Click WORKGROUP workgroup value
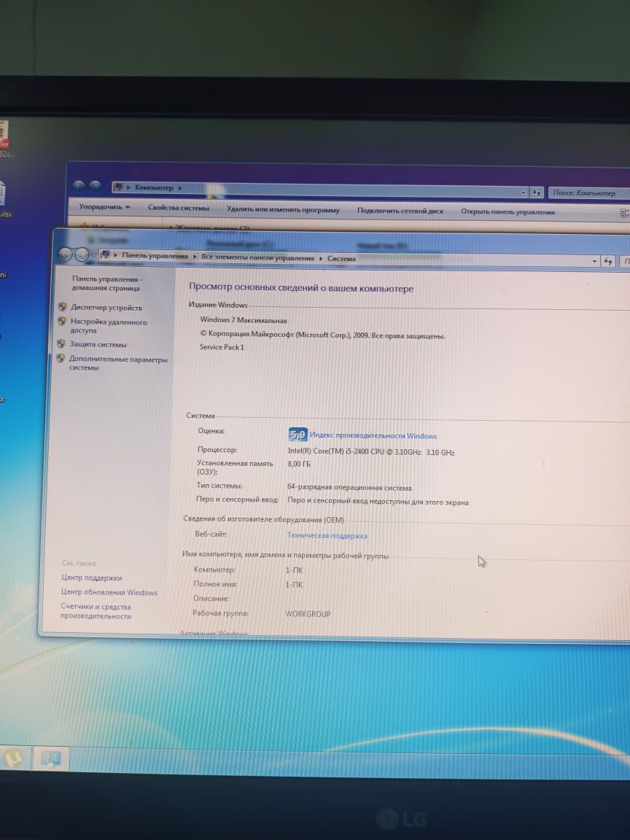Image resolution: width=630 pixels, height=840 pixels. tap(308, 614)
